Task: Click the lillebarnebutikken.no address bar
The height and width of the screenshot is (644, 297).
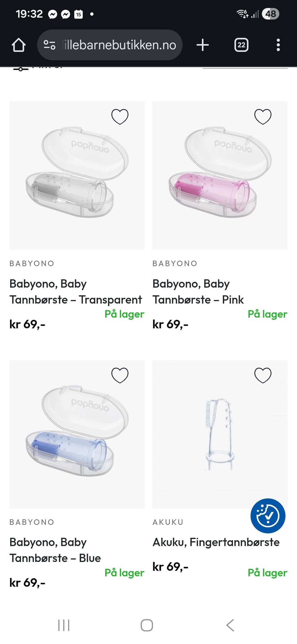Action: 119,45
